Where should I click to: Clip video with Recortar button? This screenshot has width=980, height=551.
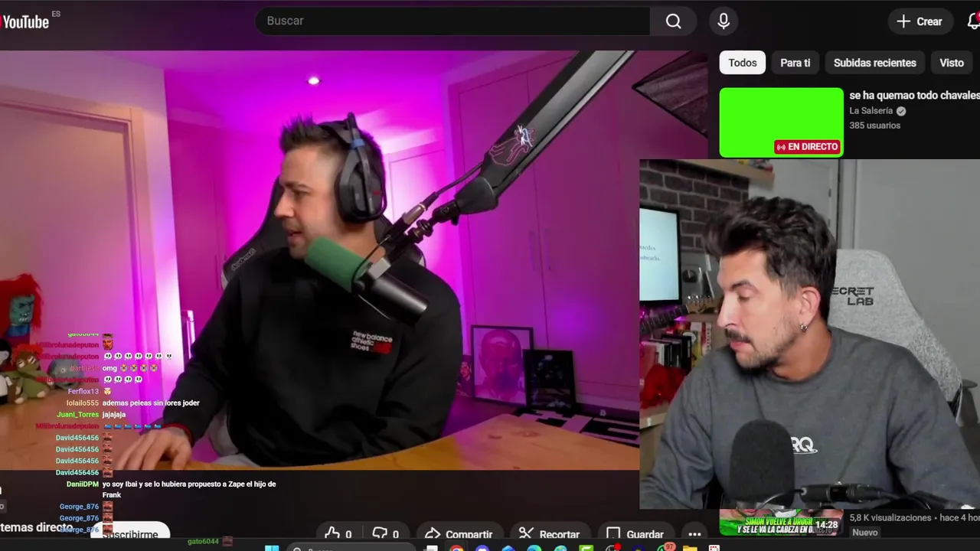click(x=549, y=534)
